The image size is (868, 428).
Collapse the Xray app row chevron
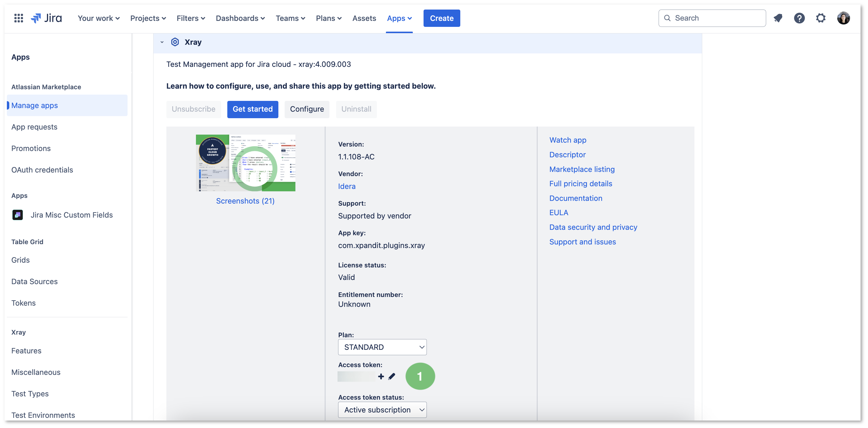pos(162,42)
